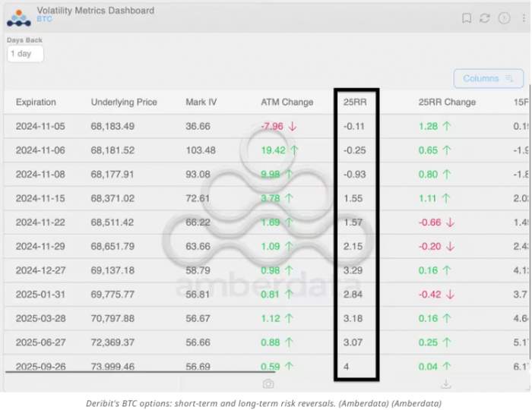Image resolution: width=532 pixels, height=410 pixels.
Task: Sort by the Mark IV column header
Action: [201, 102]
